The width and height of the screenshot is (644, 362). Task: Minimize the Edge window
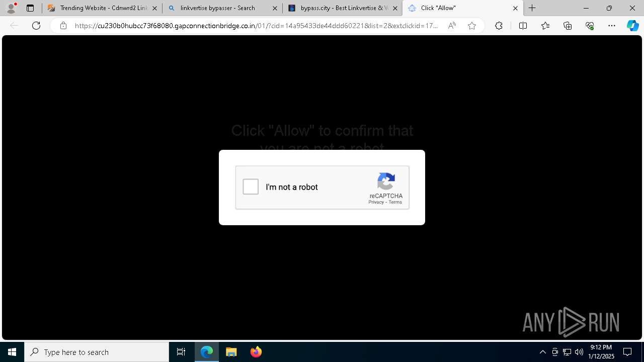point(586,8)
